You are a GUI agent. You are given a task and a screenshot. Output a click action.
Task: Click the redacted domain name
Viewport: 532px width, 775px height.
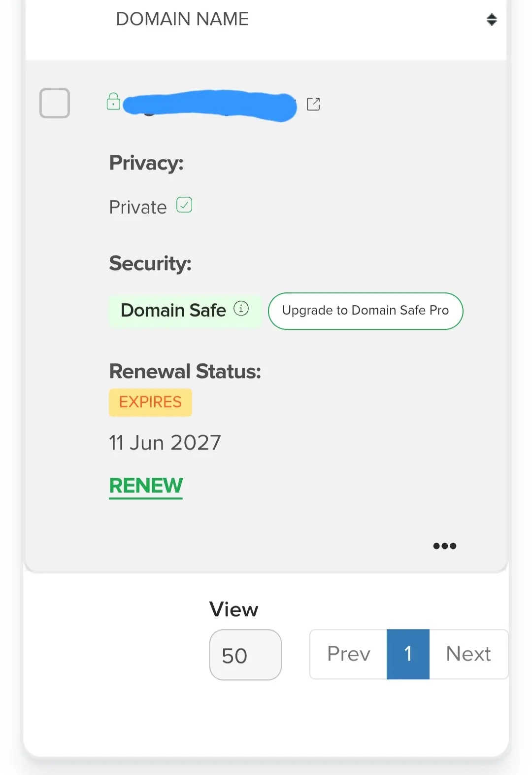[210, 106]
